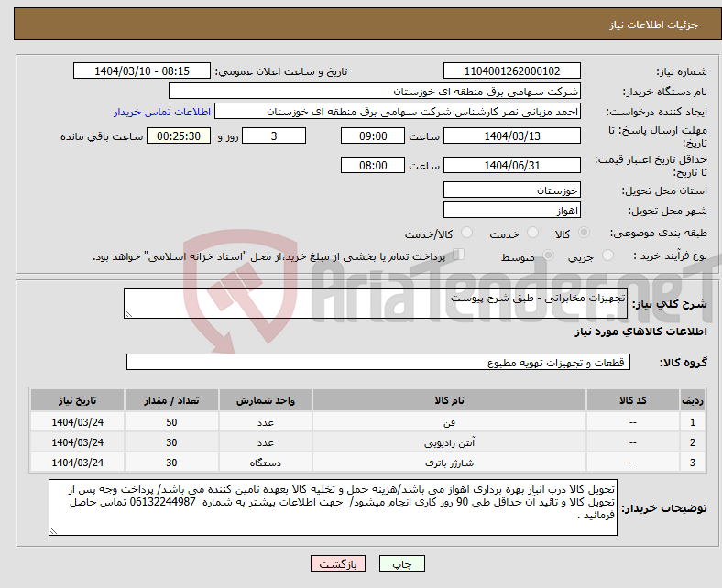722x588 pixels.
Task: Click the شماره نیاز field 1104001262000102
Action: point(511,71)
